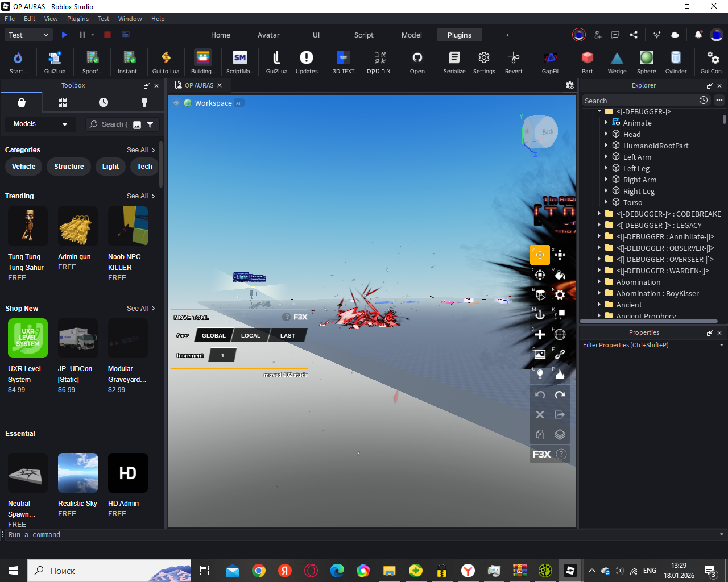
Task: Collapse the <[-DEBUGGER-]> model
Action: click(x=599, y=111)
